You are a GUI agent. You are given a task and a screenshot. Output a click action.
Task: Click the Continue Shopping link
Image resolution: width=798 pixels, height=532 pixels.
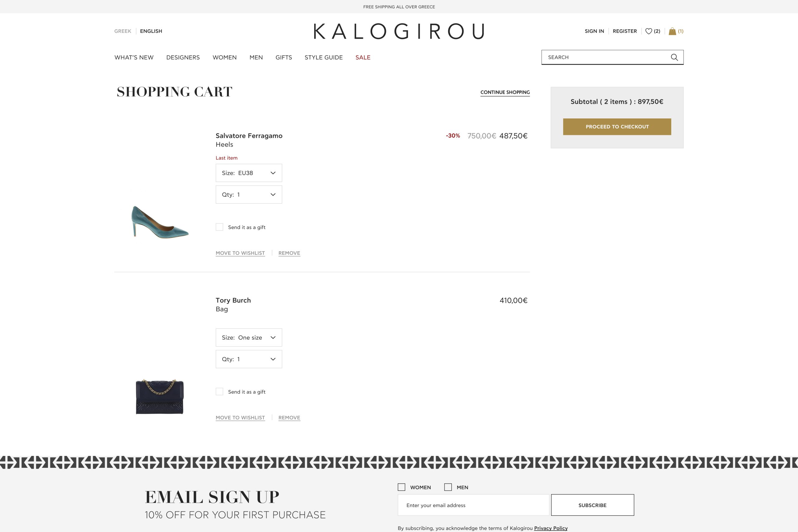(505, 92)
